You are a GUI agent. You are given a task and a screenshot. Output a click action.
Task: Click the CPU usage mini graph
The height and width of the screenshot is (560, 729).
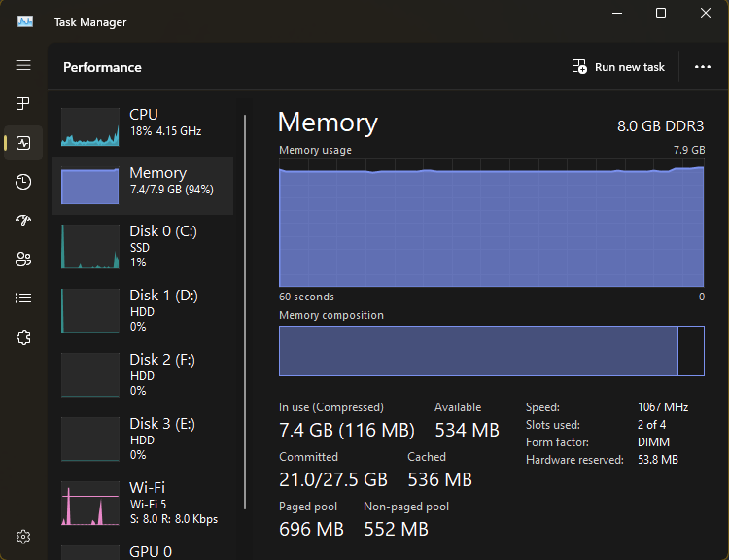coord(90,127)
